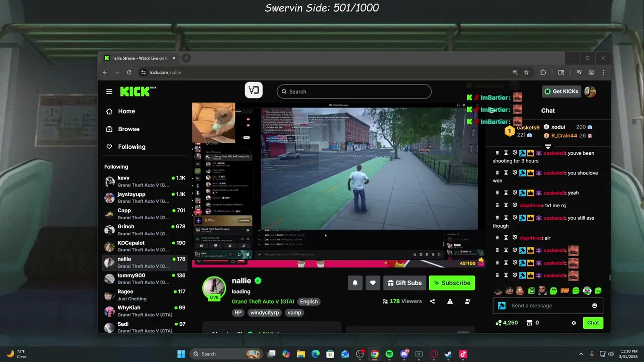
Task: Open jaystayupp channel in Following list
Action: tap(145, 198)
